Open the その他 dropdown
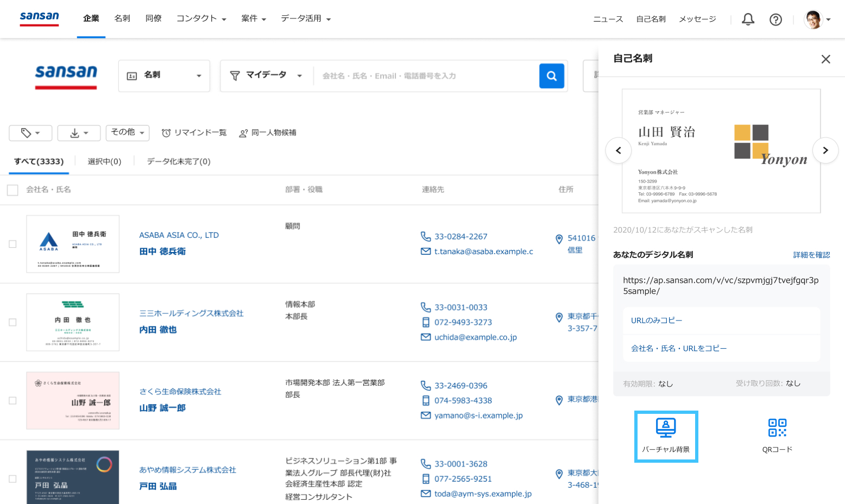845x504 pixels. pos(128,133)
